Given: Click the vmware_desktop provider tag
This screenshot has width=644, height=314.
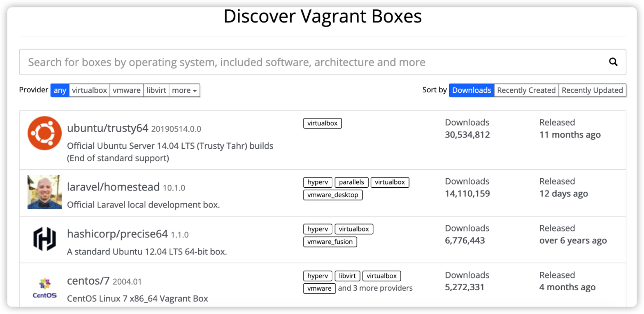Looking at the screenshot, I should click(333, 195).
